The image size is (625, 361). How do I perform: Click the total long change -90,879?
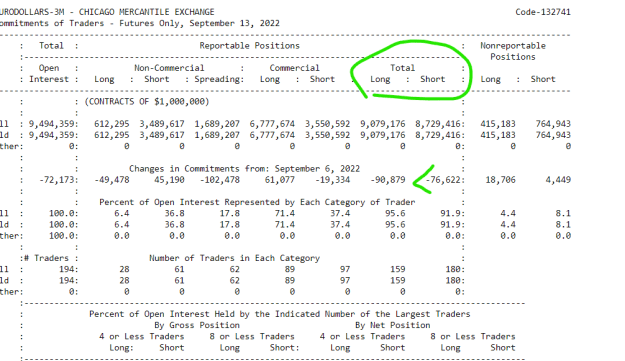click(x=388, y=180)
